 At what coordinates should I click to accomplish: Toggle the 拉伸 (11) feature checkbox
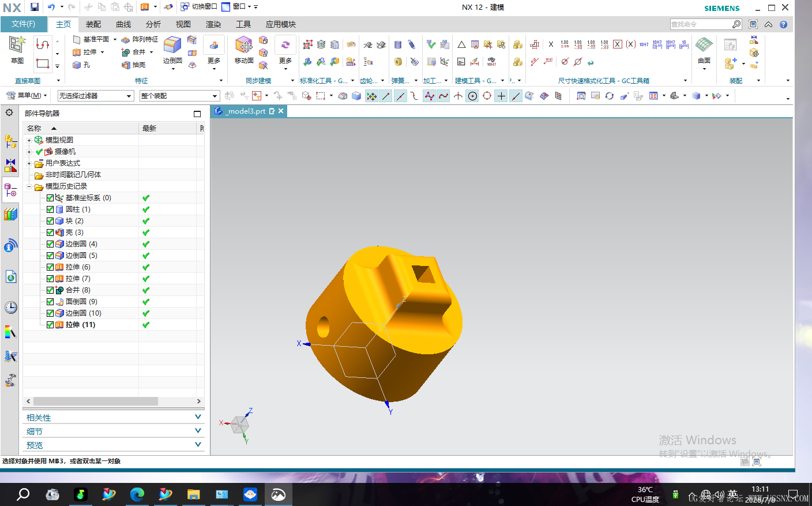[50, 325]
